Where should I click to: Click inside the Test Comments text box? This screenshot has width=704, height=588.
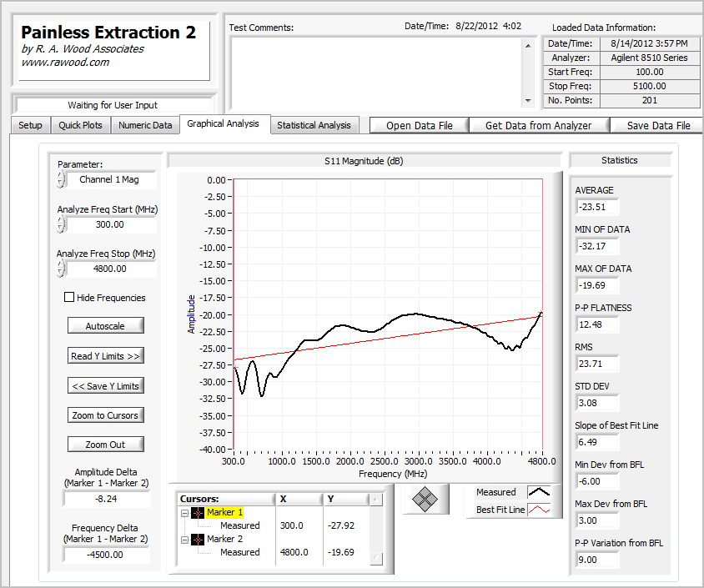point(376,72)
